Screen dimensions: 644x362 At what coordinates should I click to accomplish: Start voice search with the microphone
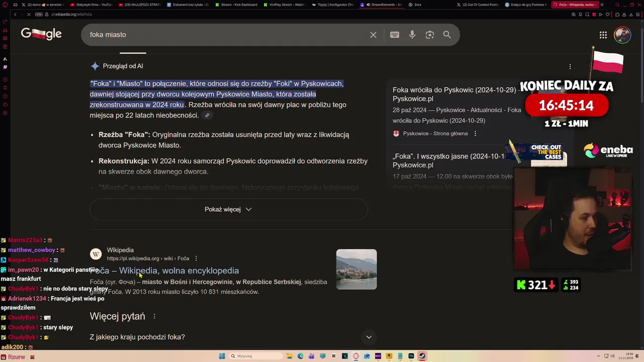pyautogui.click(x=412, y=35)
